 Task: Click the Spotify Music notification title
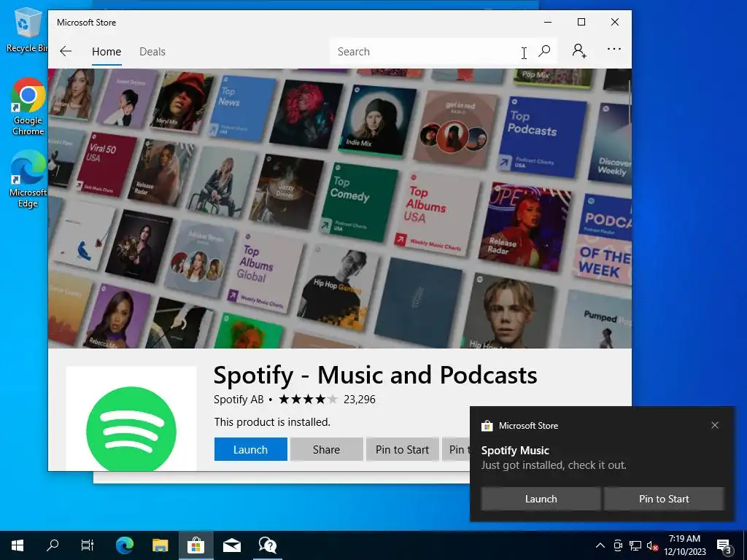pos(515,451)
